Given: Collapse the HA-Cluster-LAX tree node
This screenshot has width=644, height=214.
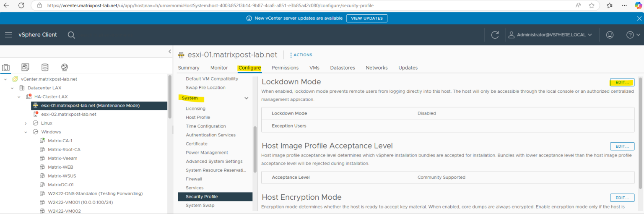Looking at the screenshot, I should pyautogui.click(x=19, y=97).
